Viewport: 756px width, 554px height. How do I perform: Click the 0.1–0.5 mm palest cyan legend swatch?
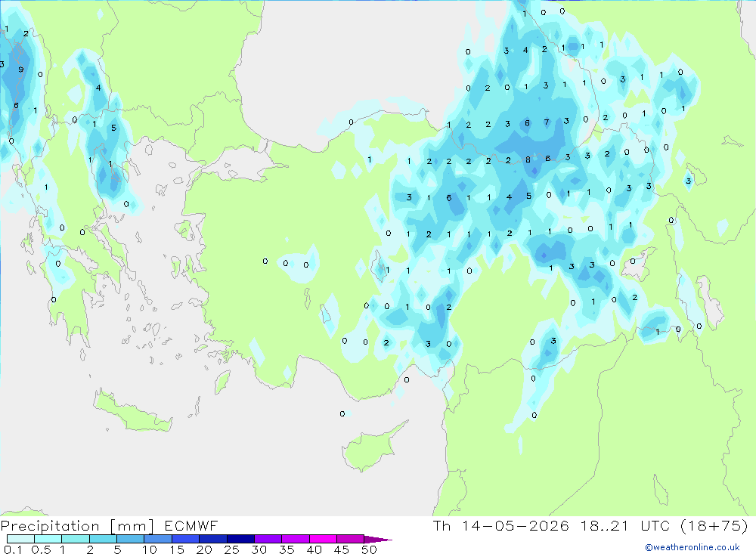20,539
